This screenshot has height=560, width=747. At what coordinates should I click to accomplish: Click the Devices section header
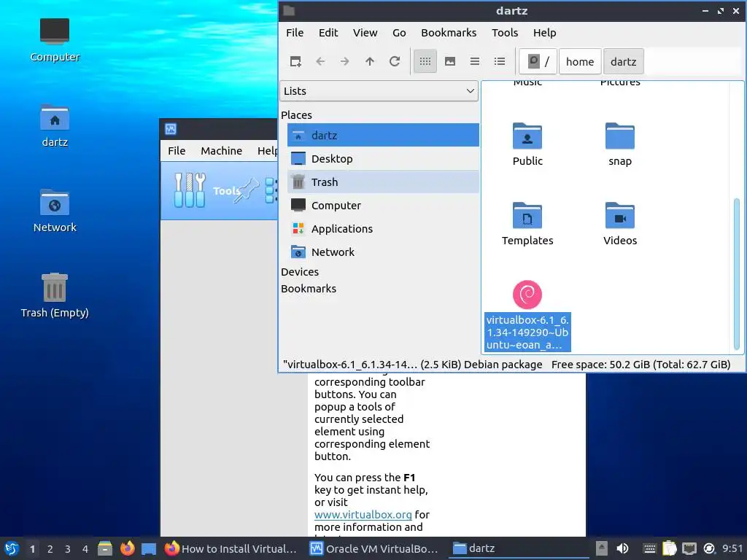(300, 272)
